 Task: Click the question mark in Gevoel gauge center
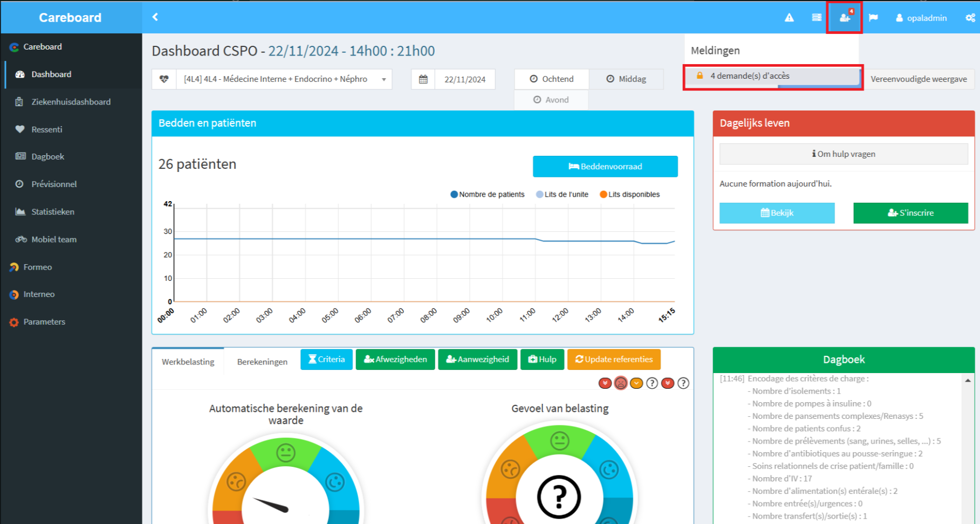point(559,497)
